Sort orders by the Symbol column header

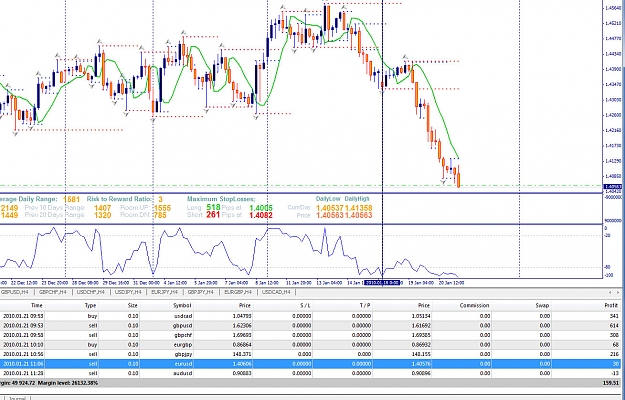pos(182,306)
